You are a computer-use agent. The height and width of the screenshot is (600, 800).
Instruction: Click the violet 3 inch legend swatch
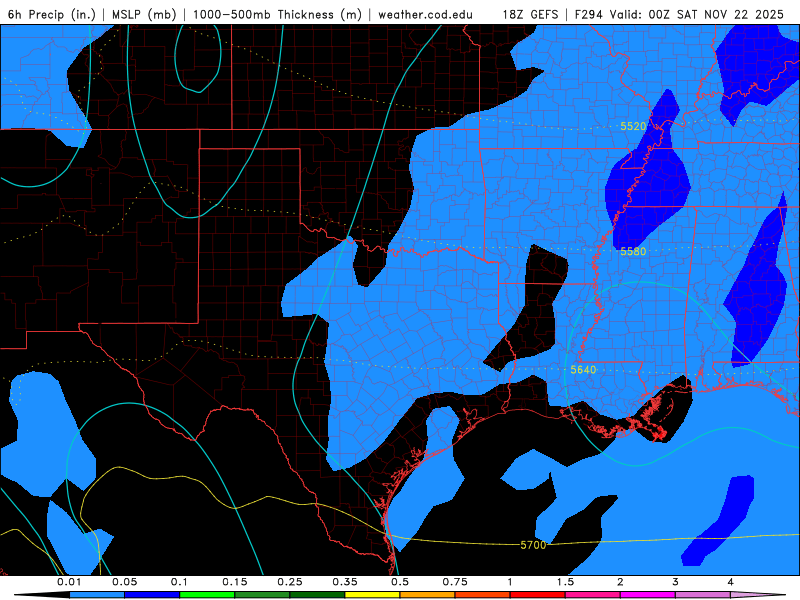click(x=703, y=595)
